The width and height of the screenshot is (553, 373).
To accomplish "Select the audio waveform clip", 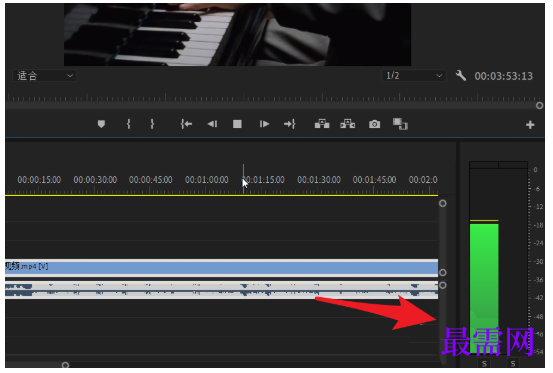I will (x=221, y=290).
